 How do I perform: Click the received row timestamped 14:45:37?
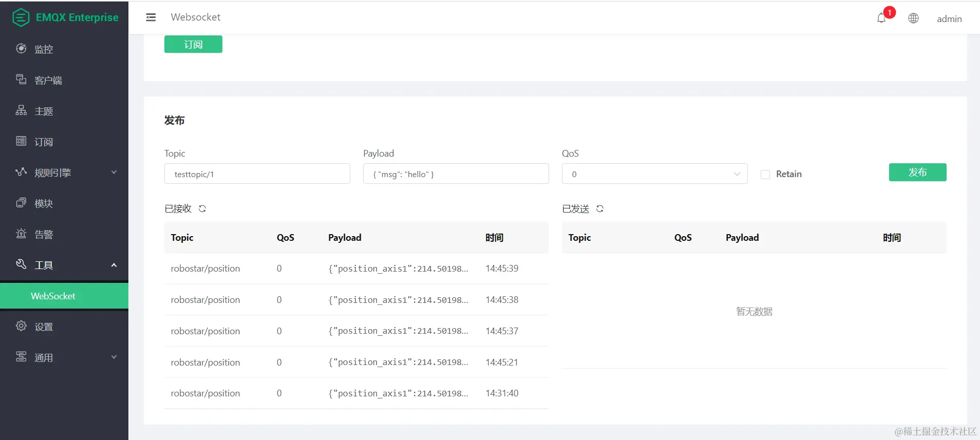[356, 331]
